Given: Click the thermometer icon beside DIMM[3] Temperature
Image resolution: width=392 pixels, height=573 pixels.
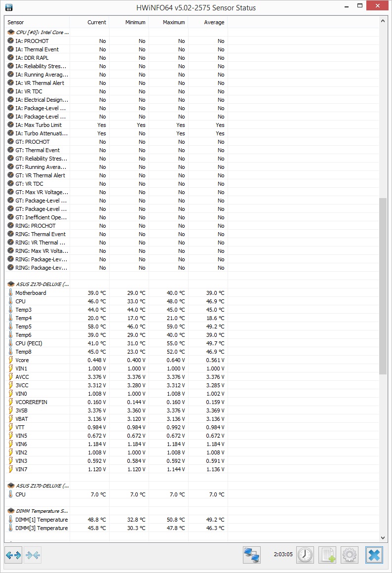Looking at the screenshot, I should (x=10, y=528).
